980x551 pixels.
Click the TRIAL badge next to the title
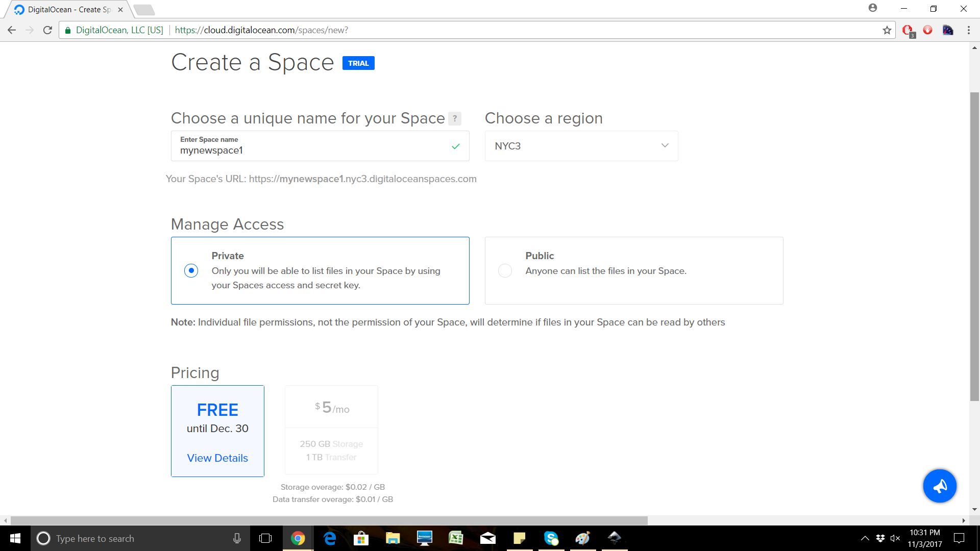click(358, 63)
